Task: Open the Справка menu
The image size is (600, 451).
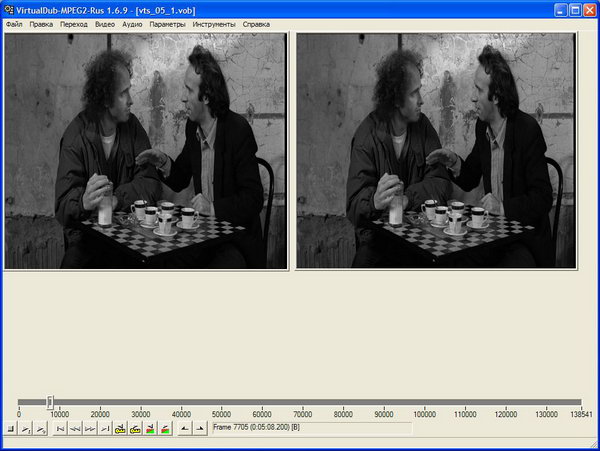Action: click(x=256, y=24)
